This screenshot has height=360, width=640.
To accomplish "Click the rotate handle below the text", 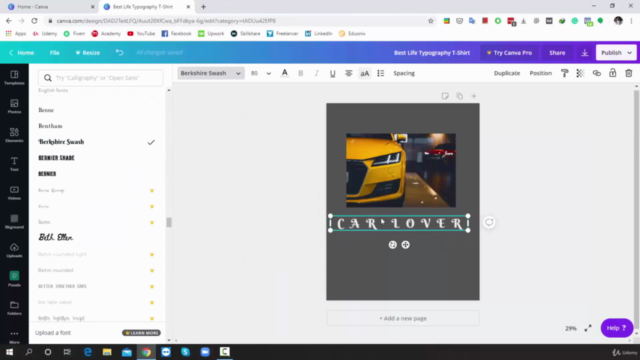I will pos(392,244).
